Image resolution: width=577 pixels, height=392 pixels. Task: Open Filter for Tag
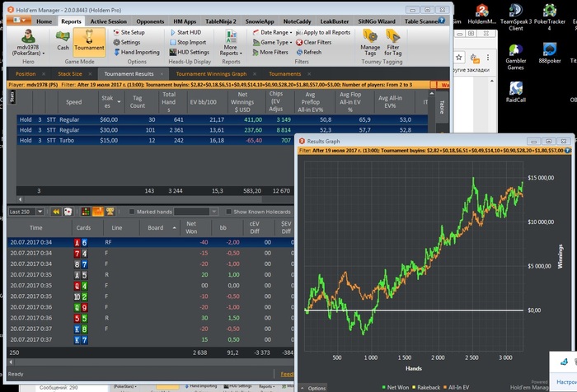tap(393, 43)
